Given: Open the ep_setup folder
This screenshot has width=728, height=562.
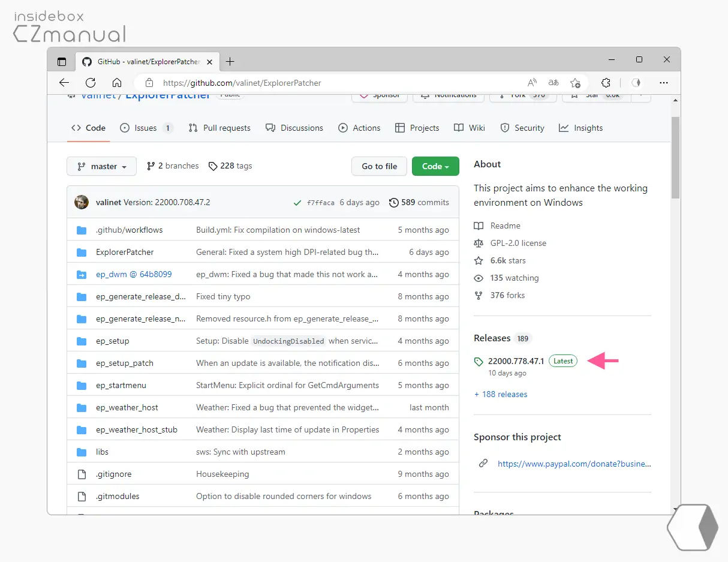Looking at the screenshot, I should point(112,341).
